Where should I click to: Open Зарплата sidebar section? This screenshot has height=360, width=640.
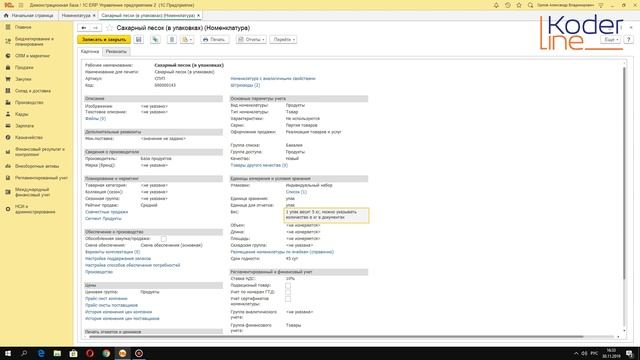coord(24,126)
